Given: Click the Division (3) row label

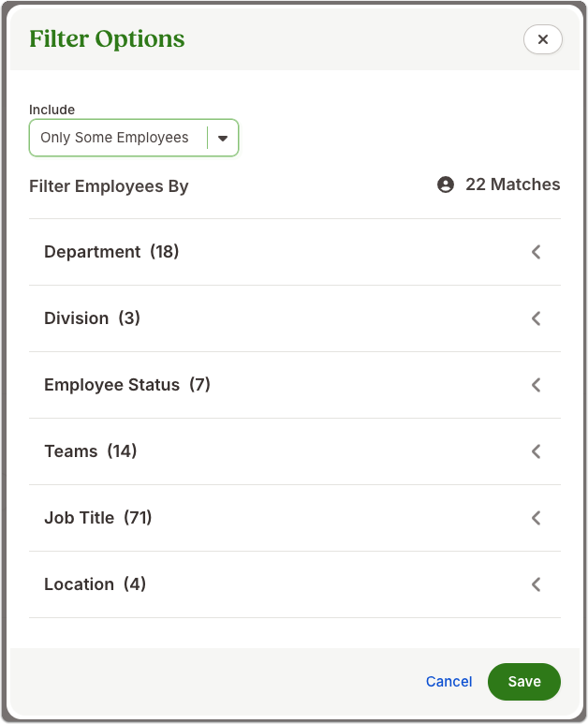Looking at the screenshot, I should pos(92,318).
